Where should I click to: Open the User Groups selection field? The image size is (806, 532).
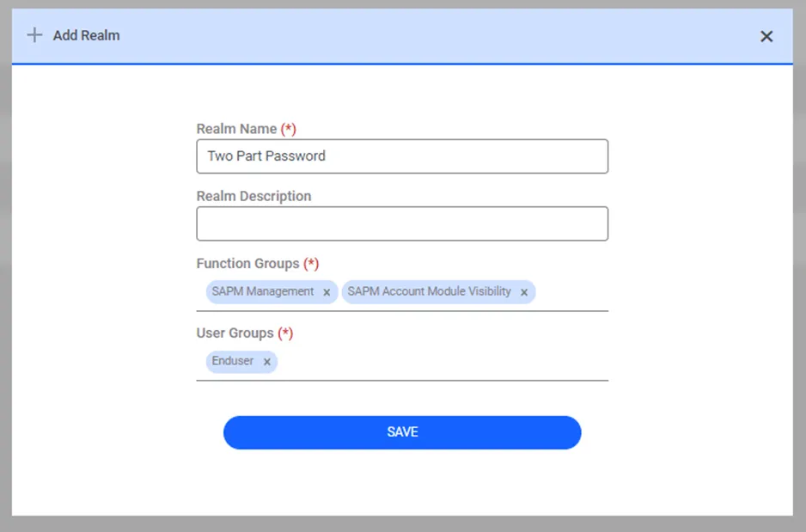[x=443, y=362]
